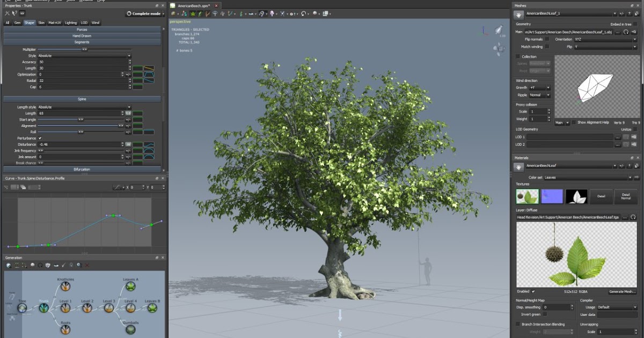This screenshot has width=644, height=338.
Task: Switch to the Wind tab in Properties
Action: 95,23
